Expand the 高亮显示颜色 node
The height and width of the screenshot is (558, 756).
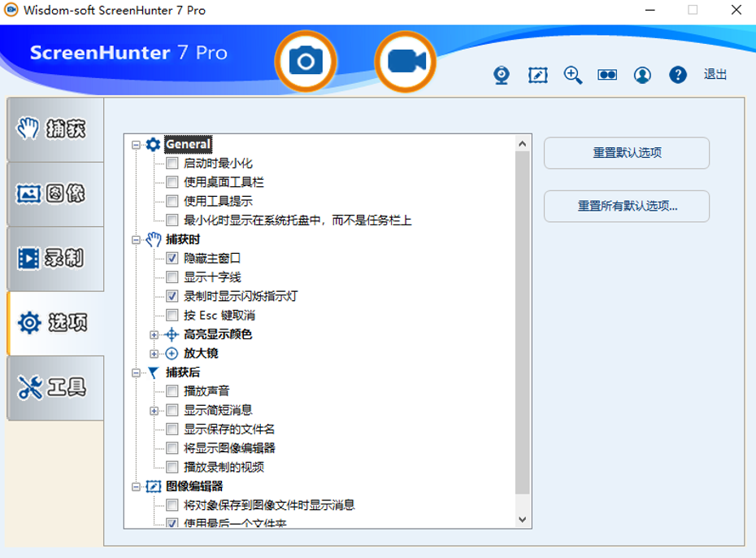(x=154, y=334)
